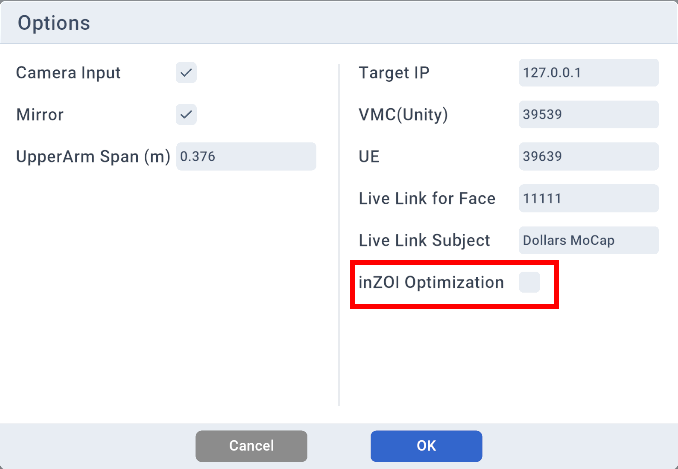This screenshot has width=678, height=469.
Task: Focus the VMC(Unity) port field
Action: point(588,115)
